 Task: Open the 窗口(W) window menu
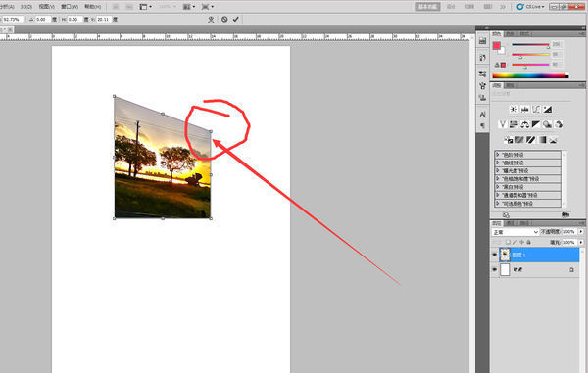coord(70,7)
